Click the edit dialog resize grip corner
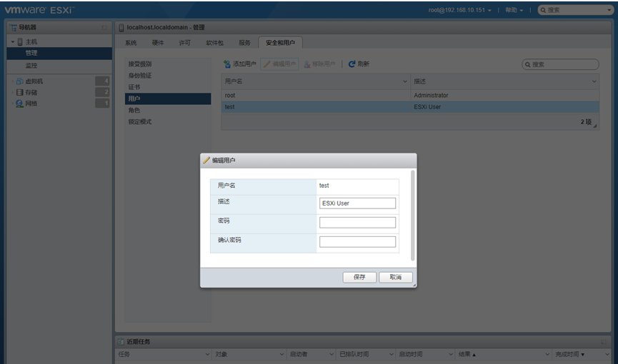This screenshot has width=618, height=364. (x=414, y=285)
